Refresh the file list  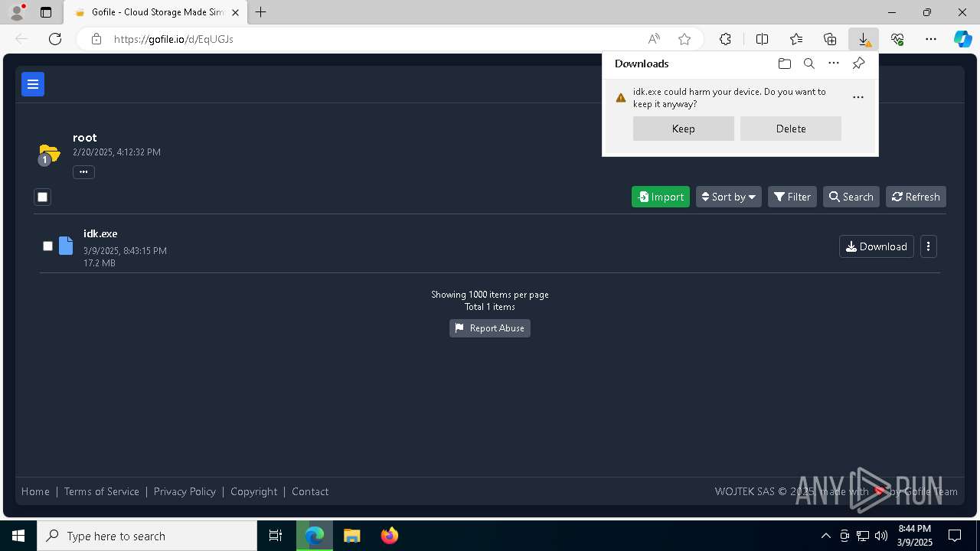[x=916, y=197]
